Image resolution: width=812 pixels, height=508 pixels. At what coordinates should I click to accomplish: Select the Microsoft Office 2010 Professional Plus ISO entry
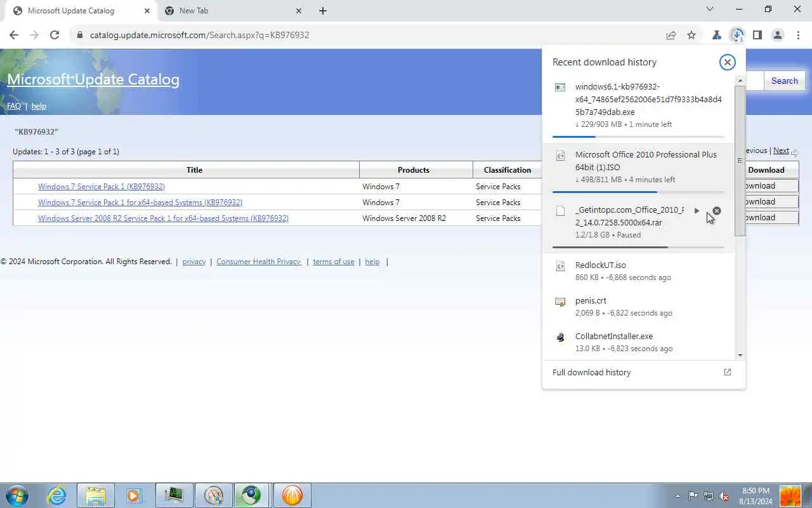[639, 170]
